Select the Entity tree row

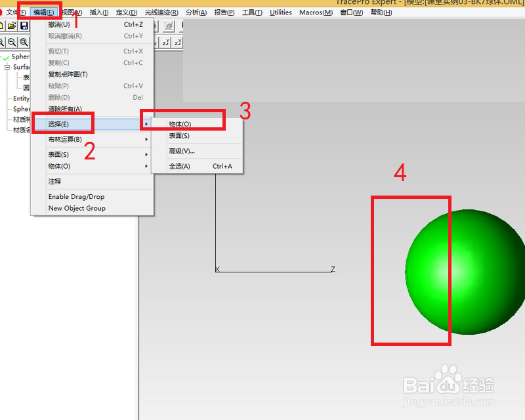click(x=21, y=98)
